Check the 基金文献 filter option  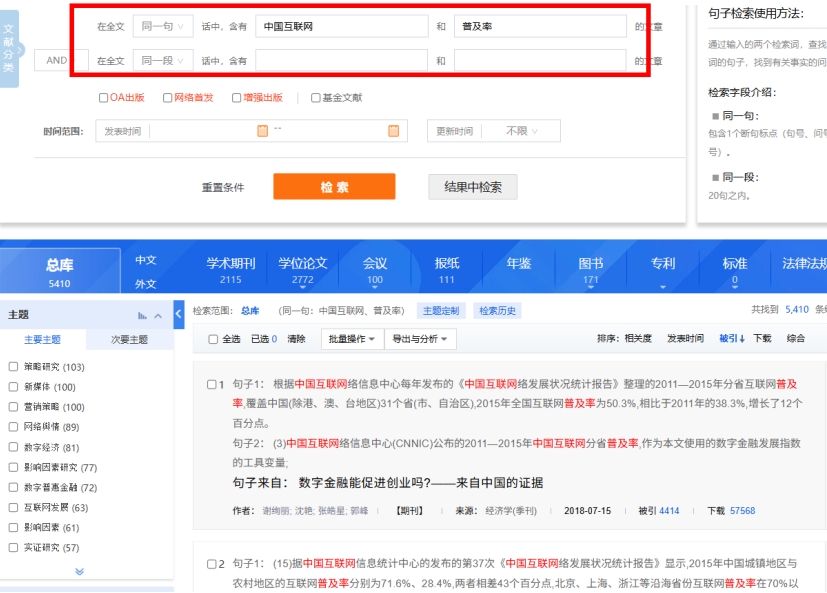(x=316, y=98)
